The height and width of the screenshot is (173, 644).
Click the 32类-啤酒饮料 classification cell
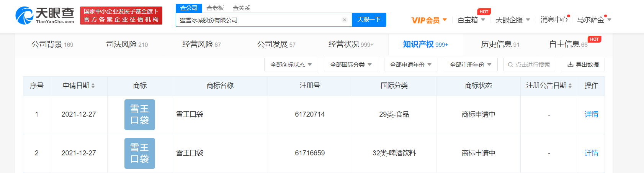[394, 153]
